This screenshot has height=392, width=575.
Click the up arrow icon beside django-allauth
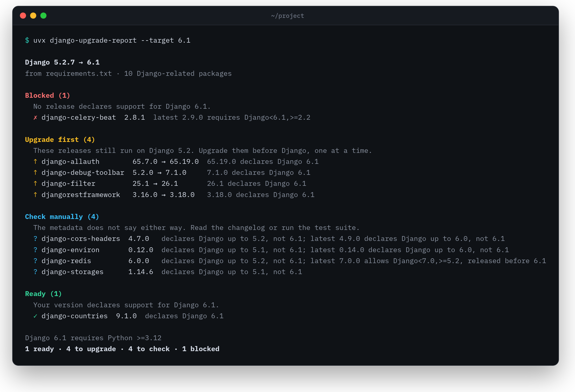(x=35, y=162)
